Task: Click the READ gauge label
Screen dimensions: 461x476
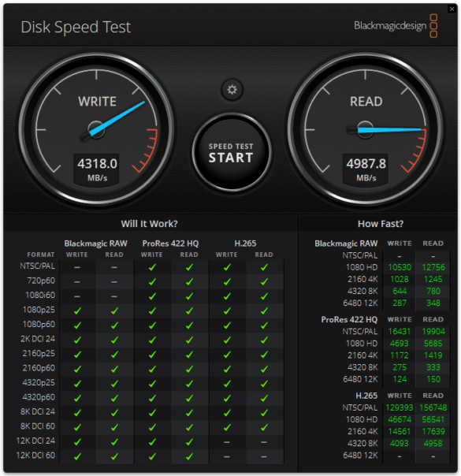Action: pos(366,102)
